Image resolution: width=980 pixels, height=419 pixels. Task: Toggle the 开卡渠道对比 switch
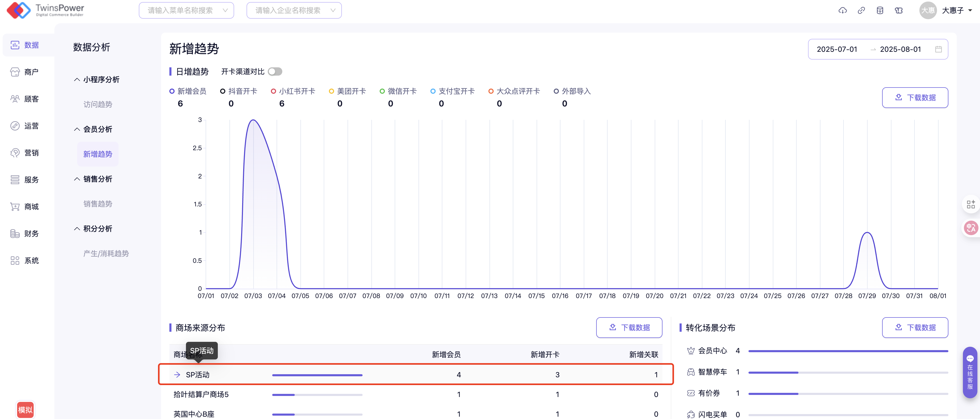[x=275, y=71]
